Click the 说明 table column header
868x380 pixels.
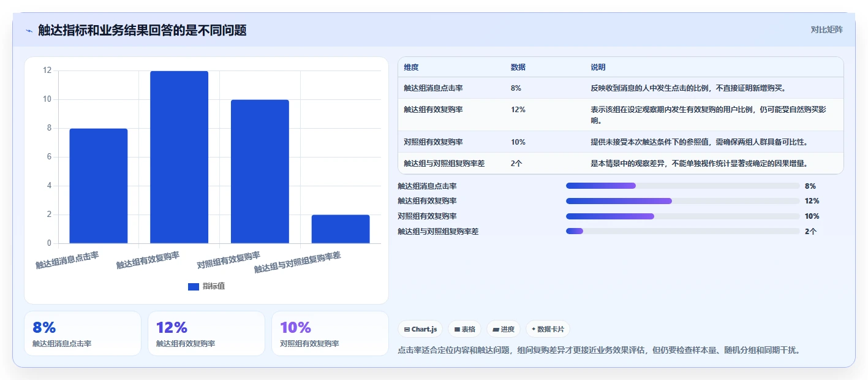(598, 67)
